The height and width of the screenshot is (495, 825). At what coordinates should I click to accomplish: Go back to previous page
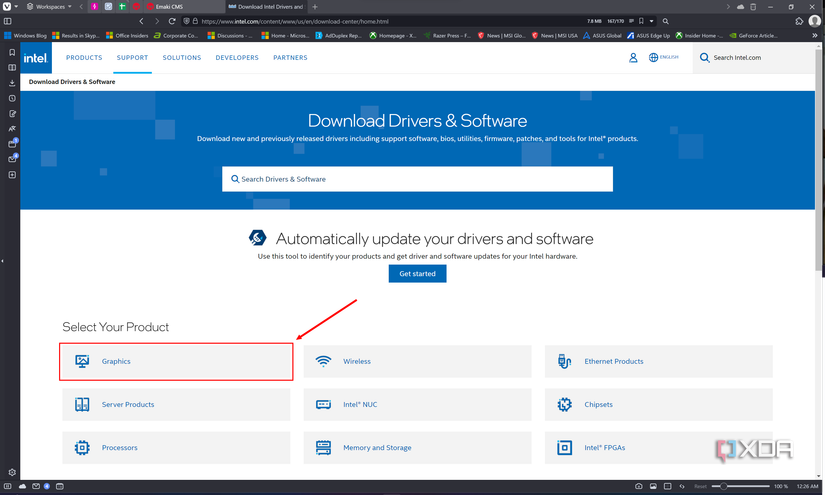[x=141, y=21]
